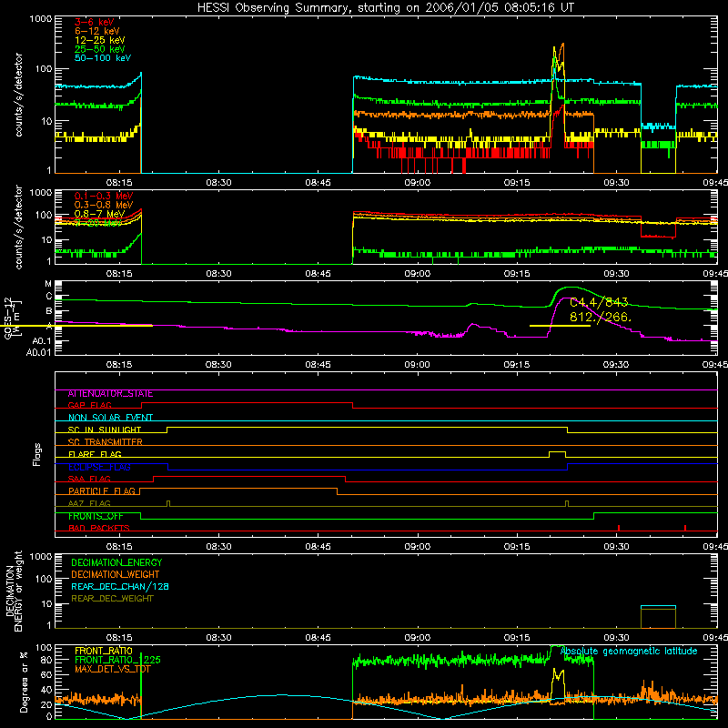Screen dimensions: 728x728
Task: Select the PARTICLE_FLAG label
Action: click(x=102, y=491)
